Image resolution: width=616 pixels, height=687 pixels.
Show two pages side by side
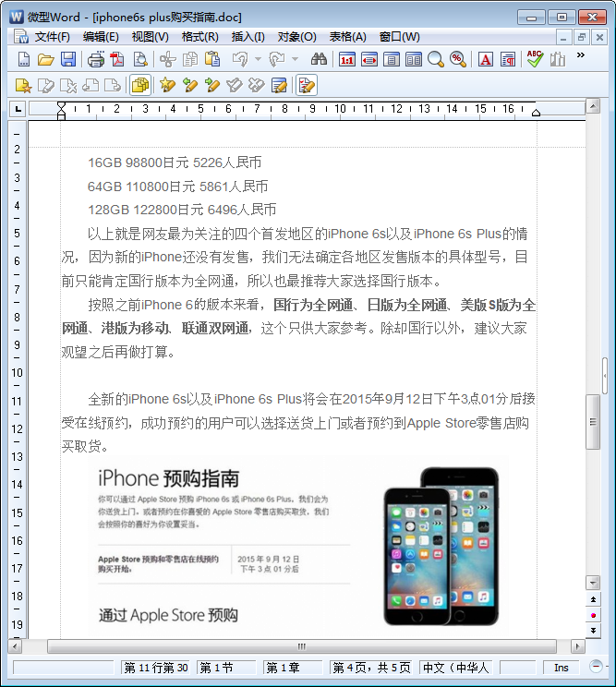click(414, 59)
